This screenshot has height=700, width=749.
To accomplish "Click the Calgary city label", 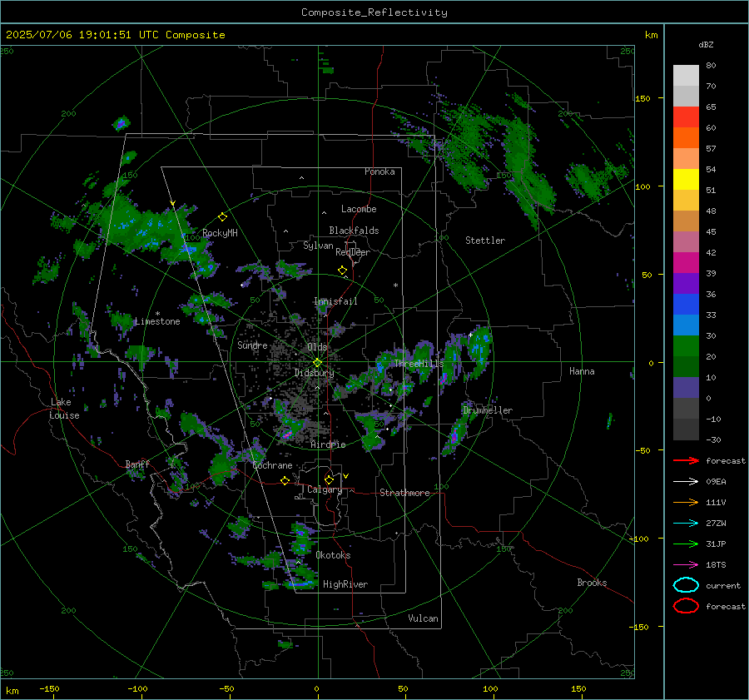I will [325, 489].
